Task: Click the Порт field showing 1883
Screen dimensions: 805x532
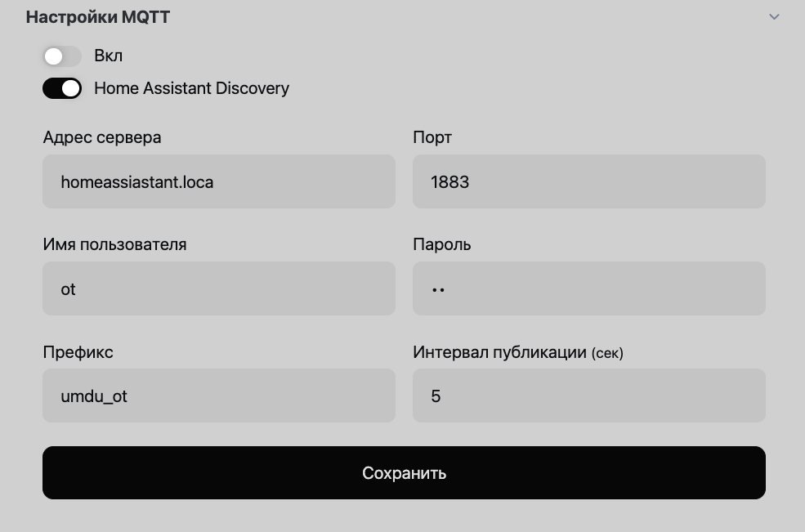Action: point(588,181)
